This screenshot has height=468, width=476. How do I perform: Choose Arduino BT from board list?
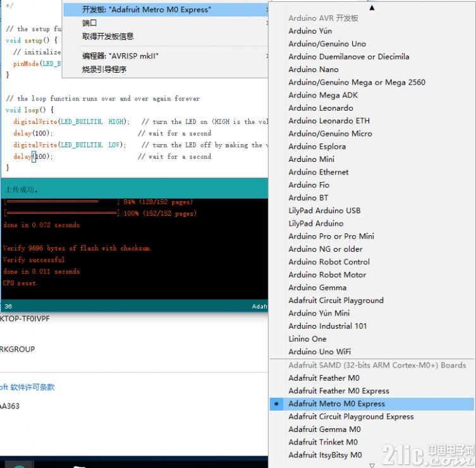tap(372, 198)
